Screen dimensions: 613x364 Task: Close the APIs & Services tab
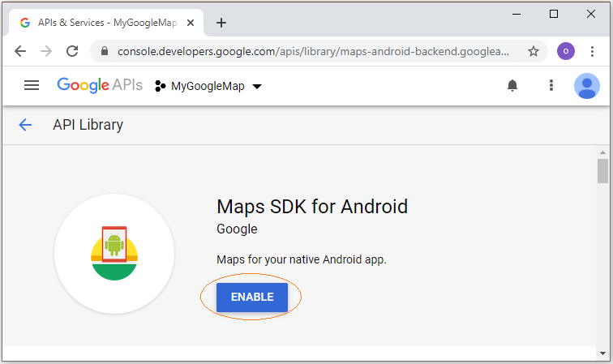[191, 23]
